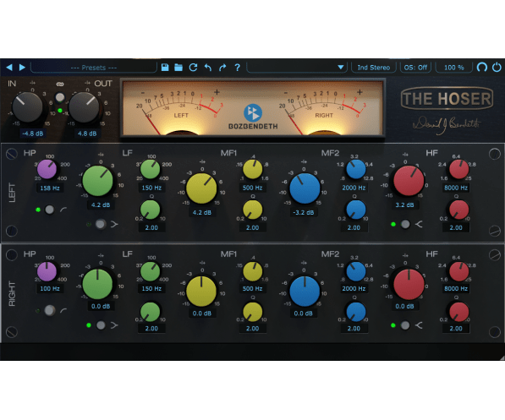Click the Right LF large green gain knob
This screenshot has width=505, height=420.
97,284
